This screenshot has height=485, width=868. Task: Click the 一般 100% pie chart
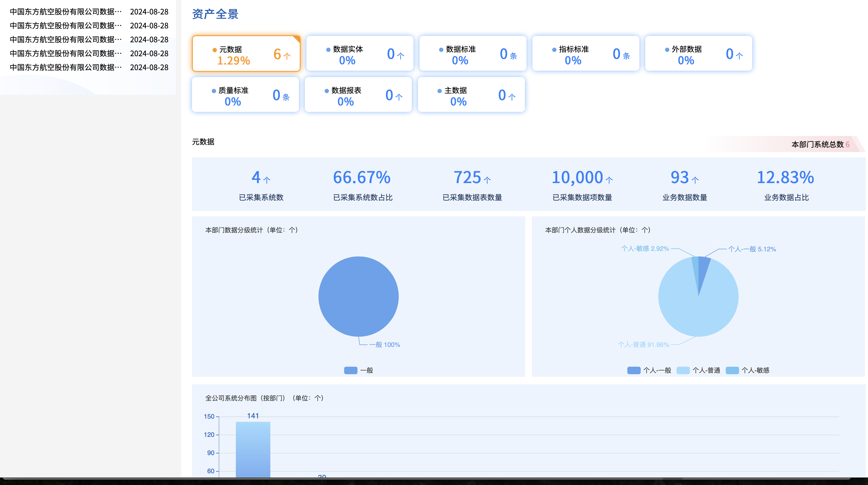[x=358, y=297]
